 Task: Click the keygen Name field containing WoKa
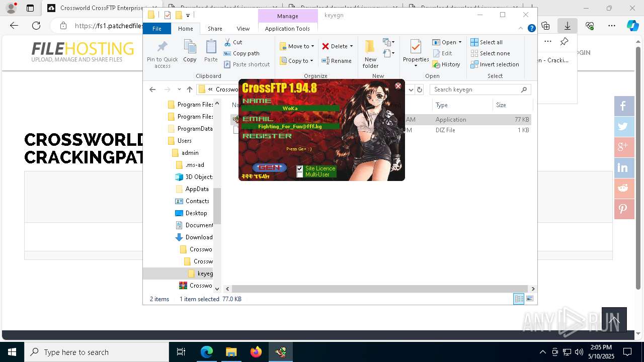[290, 108]
